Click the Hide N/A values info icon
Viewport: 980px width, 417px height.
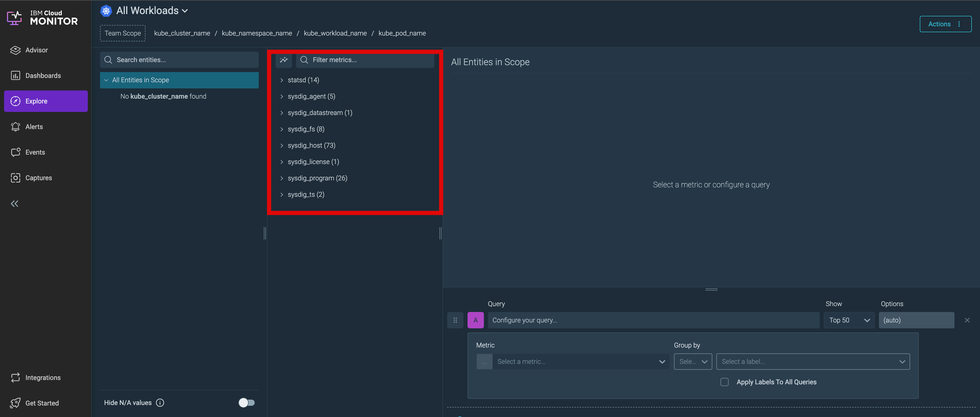[160, 402]
